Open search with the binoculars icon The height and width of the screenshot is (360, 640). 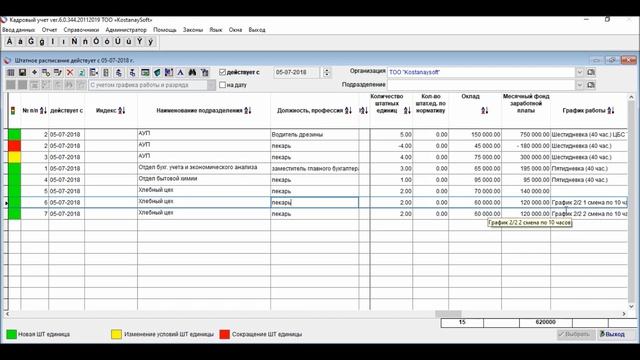point(192,73)
